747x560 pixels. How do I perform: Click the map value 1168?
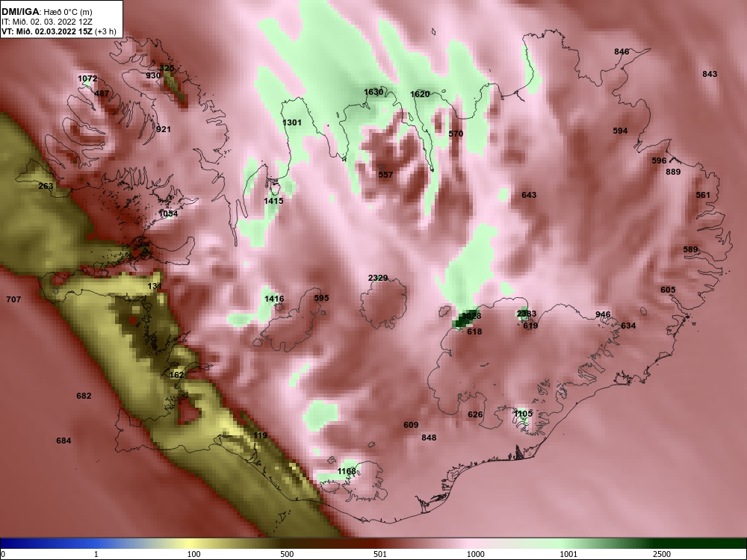(x=347, y=471)
